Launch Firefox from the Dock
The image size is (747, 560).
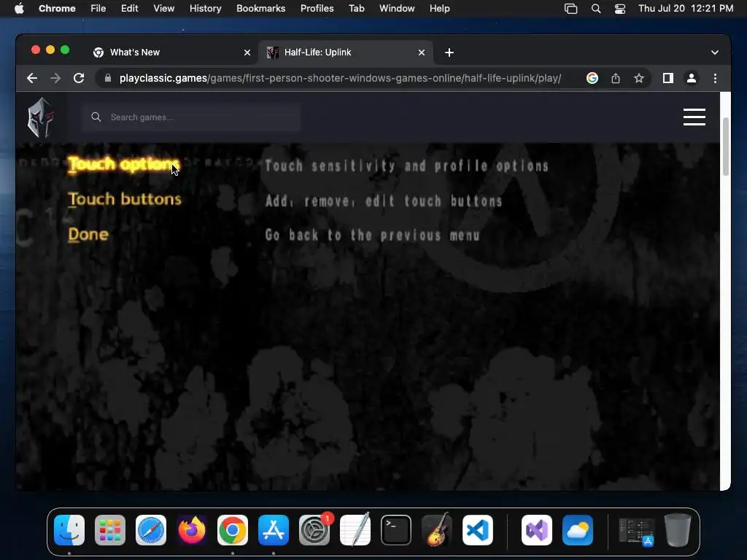[192, 530]
